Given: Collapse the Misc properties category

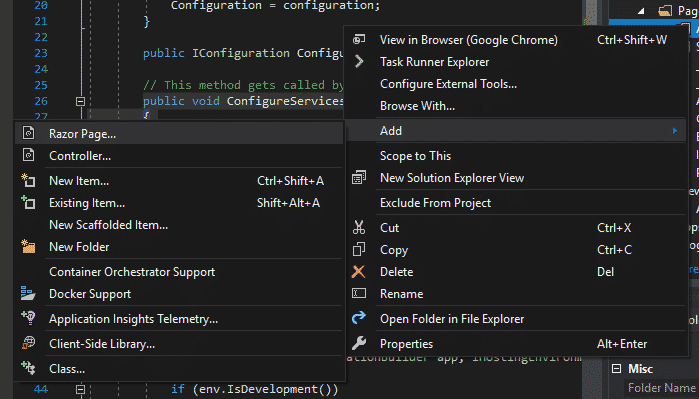Looking at the screenshot, I should 617,369.
